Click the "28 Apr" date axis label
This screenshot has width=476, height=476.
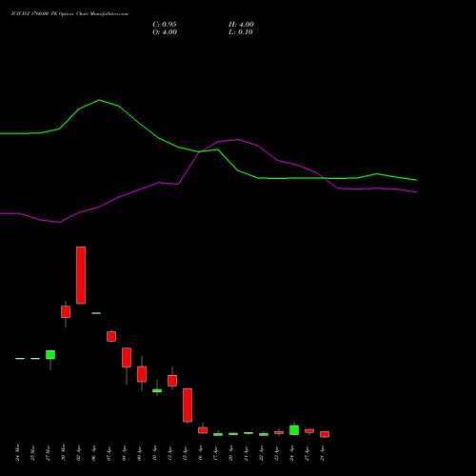[322, 452]
